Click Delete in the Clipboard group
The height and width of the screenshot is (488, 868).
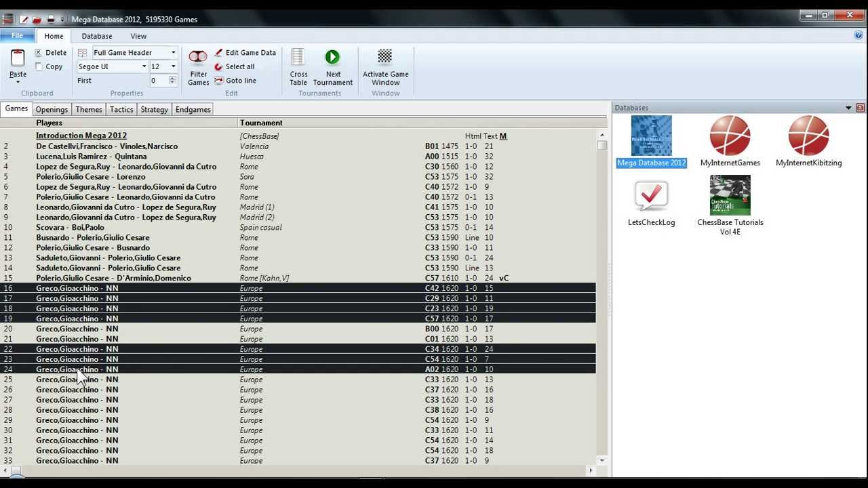[51, 53]
